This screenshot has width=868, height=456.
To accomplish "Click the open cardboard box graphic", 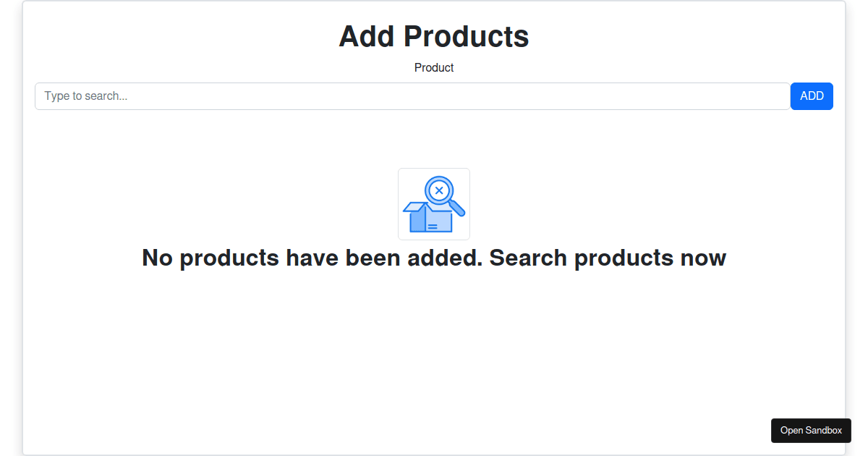I will point(430,219).
